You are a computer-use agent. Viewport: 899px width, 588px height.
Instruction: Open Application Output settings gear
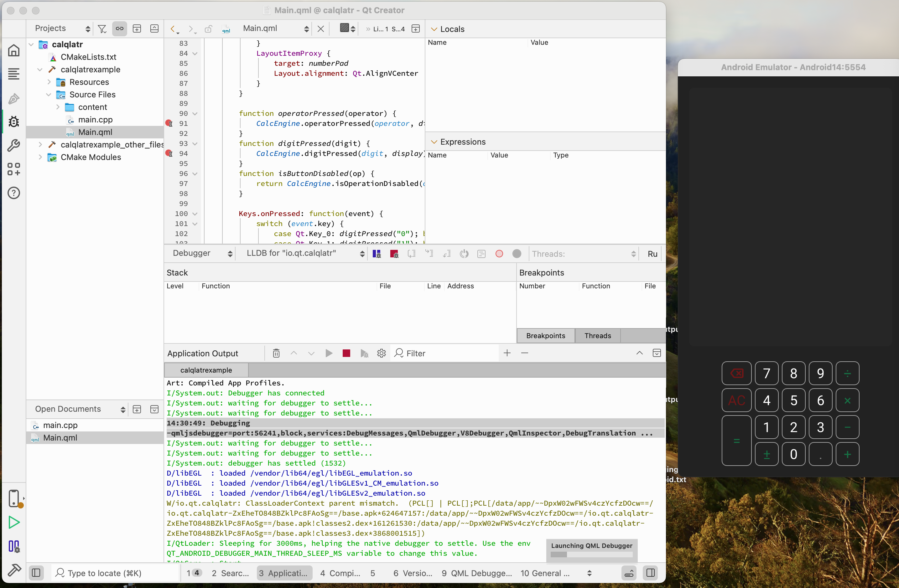coord(382,353)
